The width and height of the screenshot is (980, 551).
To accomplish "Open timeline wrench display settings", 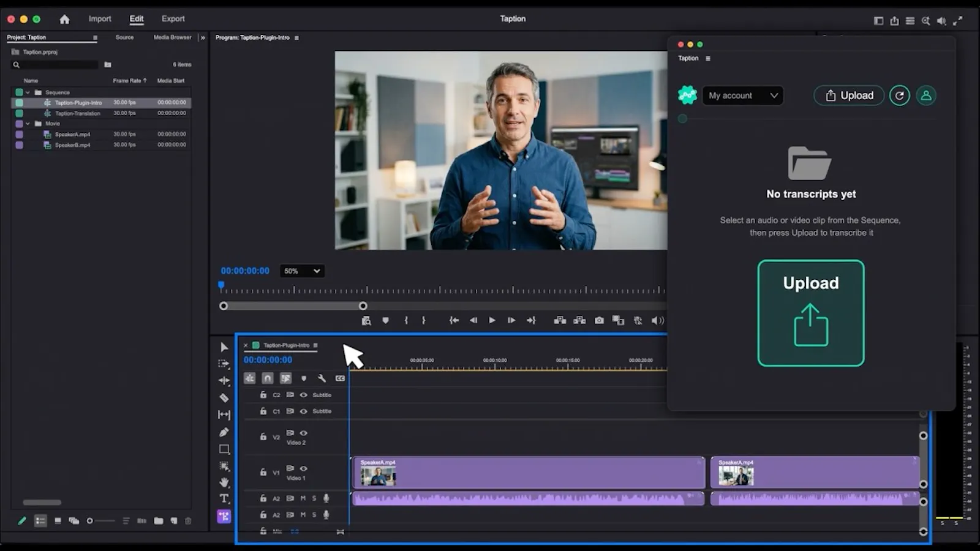I will point(322,378).
